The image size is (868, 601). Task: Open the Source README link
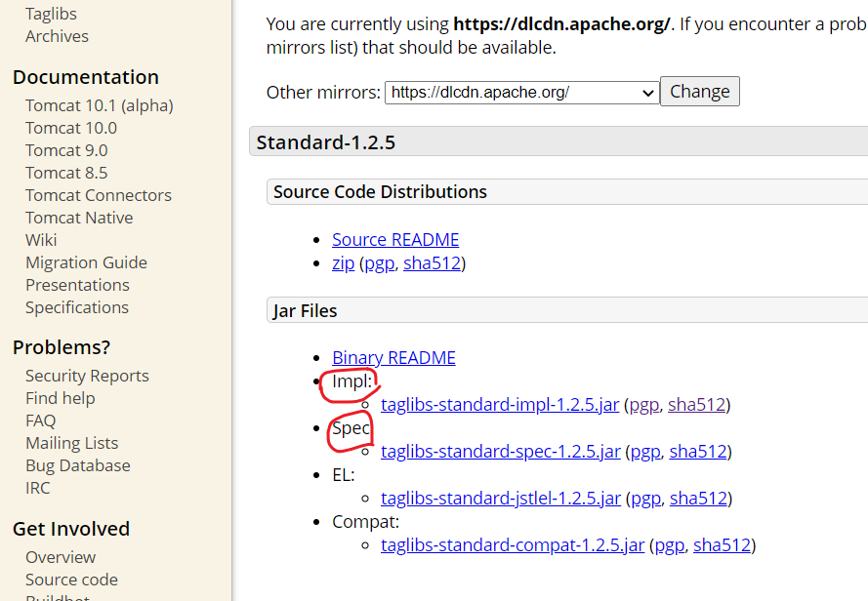(x=395, y=240)
